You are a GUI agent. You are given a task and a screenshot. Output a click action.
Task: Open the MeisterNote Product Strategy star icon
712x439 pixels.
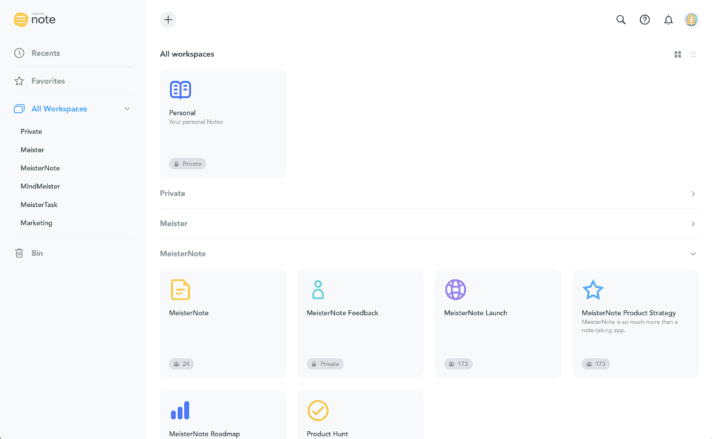[x=593, y=290]
